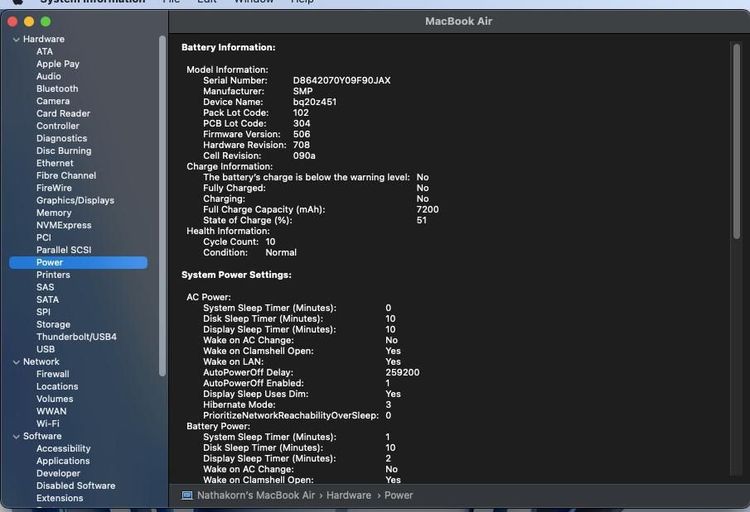Select Bluetooth in the Hardware list
The height and width of the screenshot is (512, 750).
pos(57,89)
